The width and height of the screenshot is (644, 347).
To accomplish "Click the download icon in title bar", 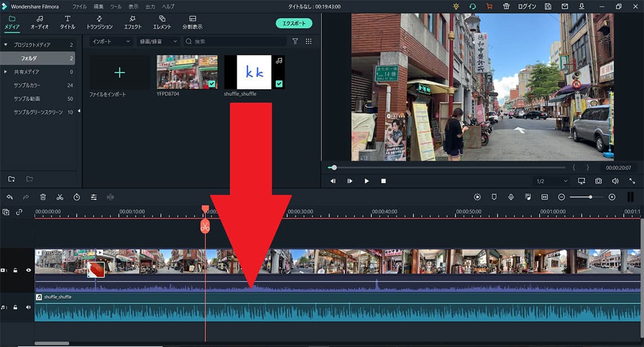I will 582,7.
